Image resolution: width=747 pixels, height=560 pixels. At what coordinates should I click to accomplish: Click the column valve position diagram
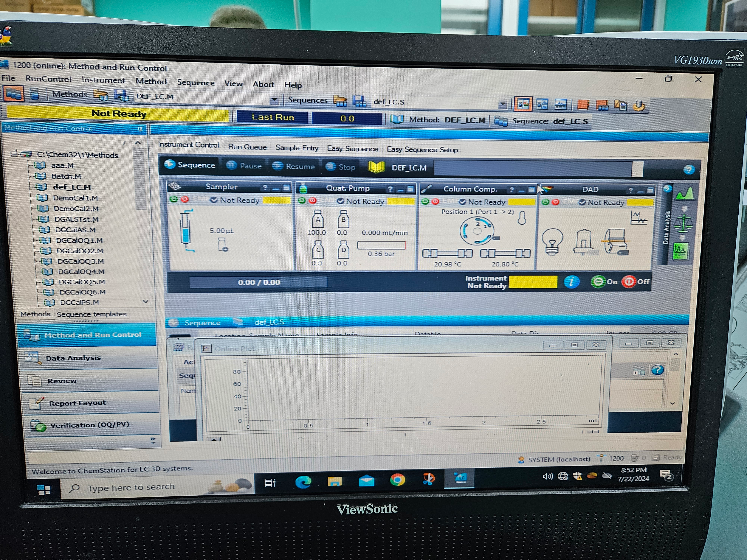pyautogui.click(x=477, y=231)
